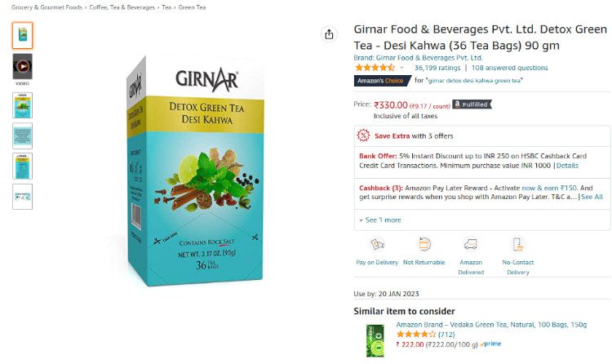Click the Amazon Fulfilled badge
612x364 pixels.
click(472, 104)
